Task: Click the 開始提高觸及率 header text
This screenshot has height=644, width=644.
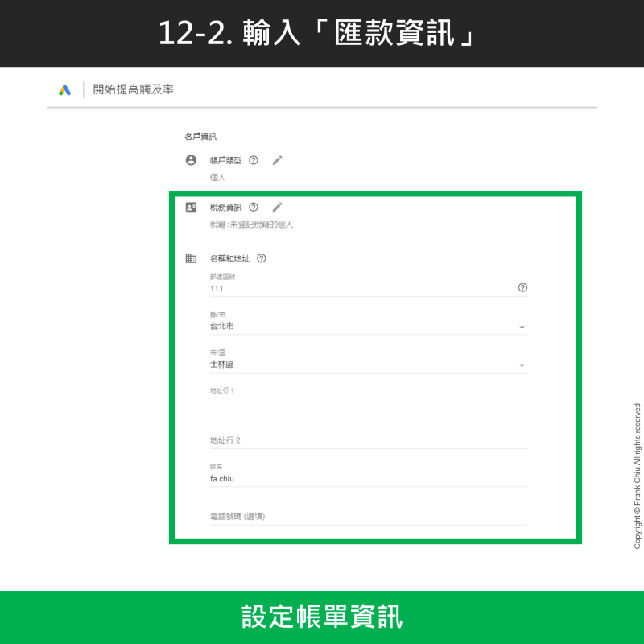Action: tap(133, 90)
